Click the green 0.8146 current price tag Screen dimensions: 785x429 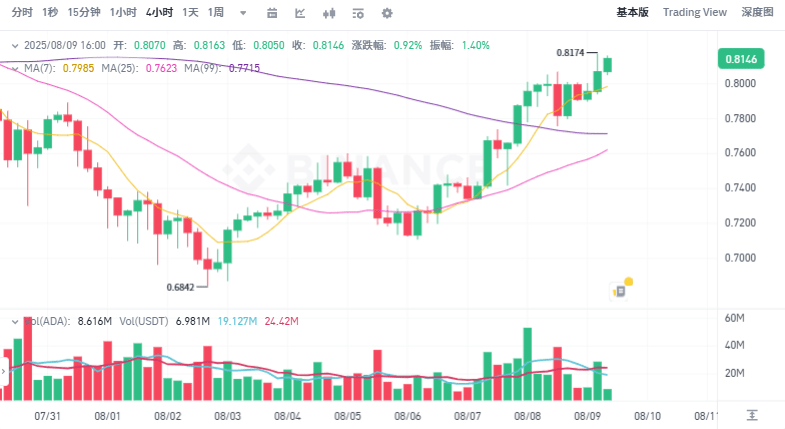pos(741,59)
